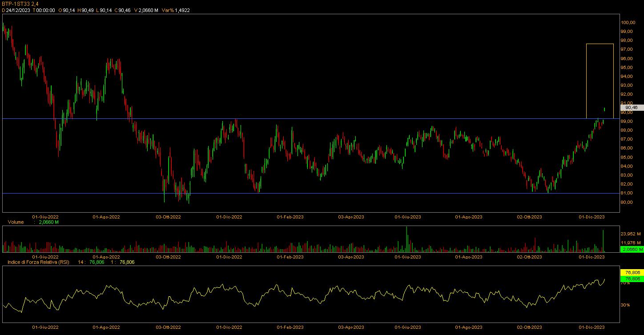Click the RSI period 14 value 76,806
The height and width of the screenshot is (335, 644).
[97, 262]
